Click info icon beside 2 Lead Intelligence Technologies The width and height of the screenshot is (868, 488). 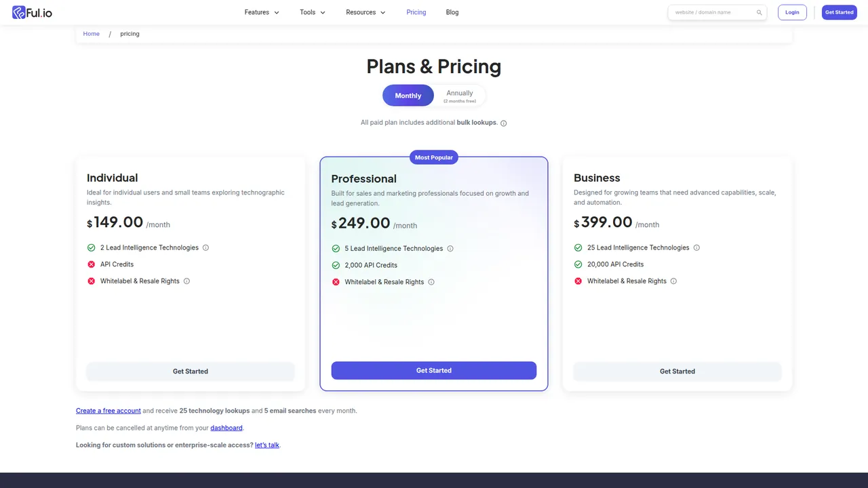tap(205, 247)
